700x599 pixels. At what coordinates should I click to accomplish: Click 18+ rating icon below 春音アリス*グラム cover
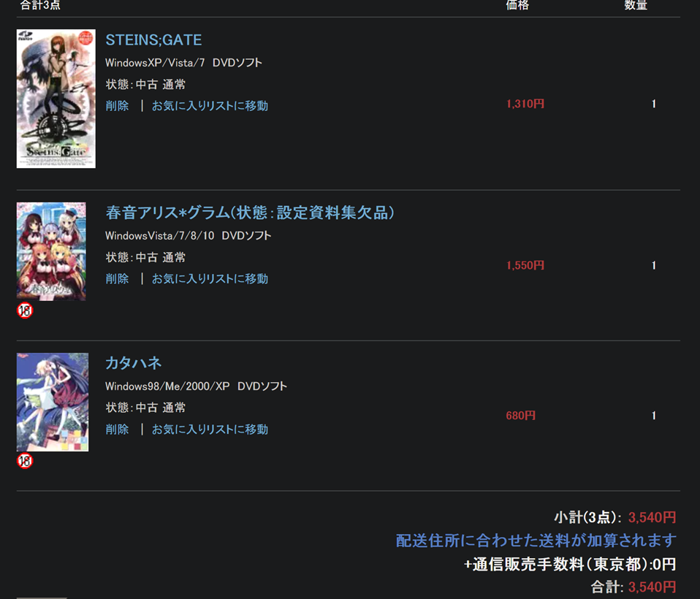point(25,310)
